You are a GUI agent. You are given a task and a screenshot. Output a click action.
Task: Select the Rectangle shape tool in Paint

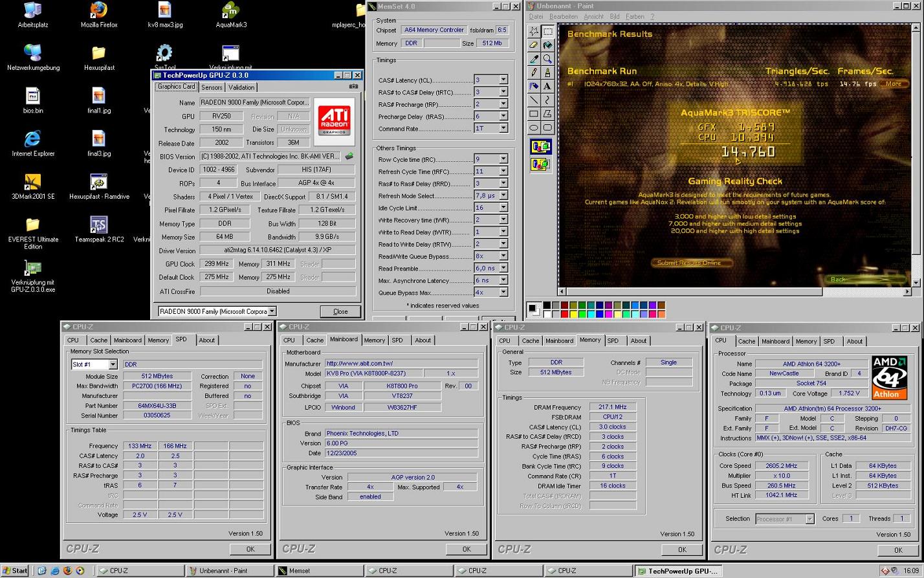click(x=534, y=113)
